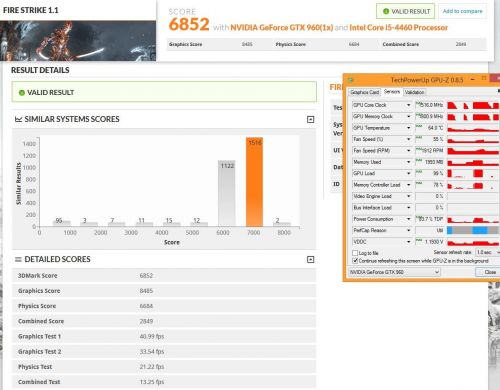The width and height of the screenshot is (500, 390).
Task: Open the Power Consumption sensor dropdown
Action: click(x=408, y=219)
